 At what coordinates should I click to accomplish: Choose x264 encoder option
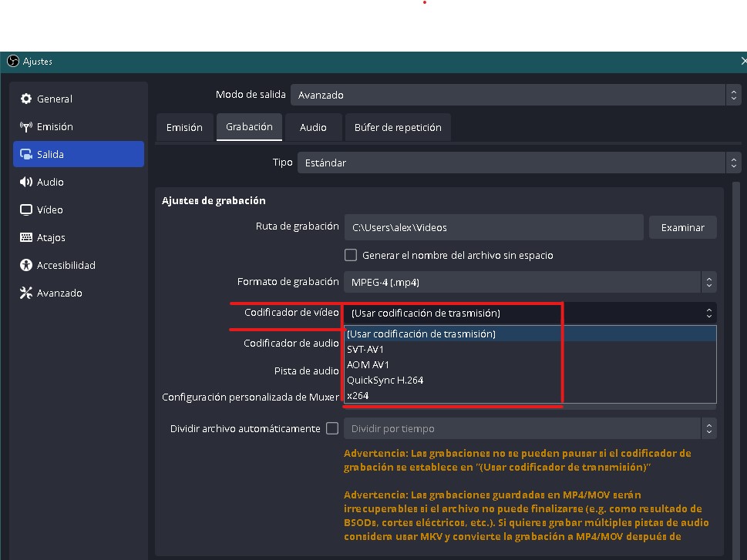click(x=530, y=395)
